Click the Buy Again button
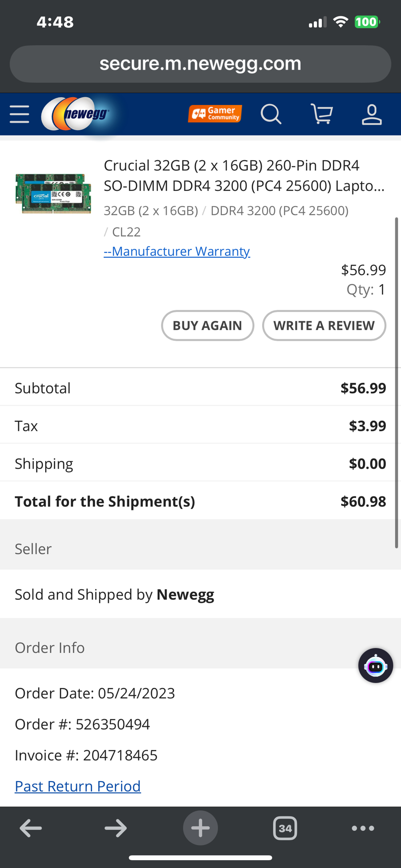This screenshot has width=401, height=868. [x=207, y=325]
